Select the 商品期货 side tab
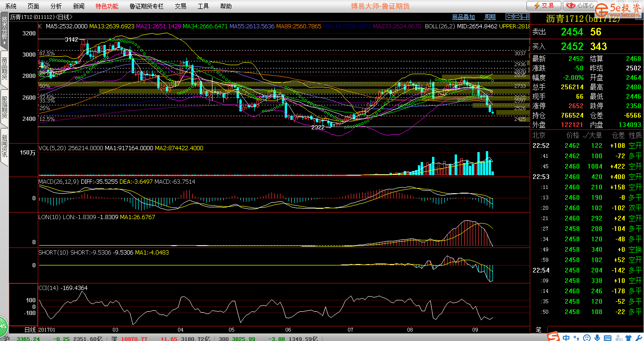Viewport: 644px width, 341px height. (4, 69)
